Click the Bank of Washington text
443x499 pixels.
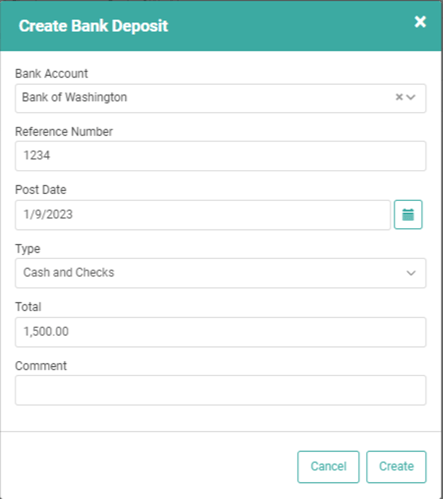click(74, 97)
